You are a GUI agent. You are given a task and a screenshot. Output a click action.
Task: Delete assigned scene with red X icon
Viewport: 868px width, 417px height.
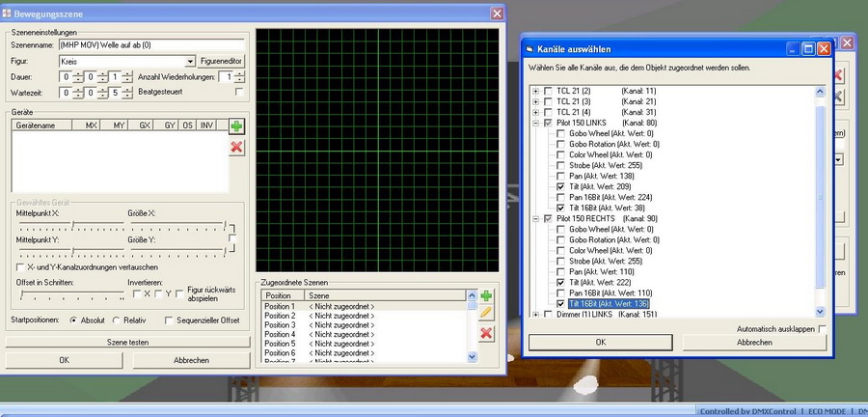[487, 332]
